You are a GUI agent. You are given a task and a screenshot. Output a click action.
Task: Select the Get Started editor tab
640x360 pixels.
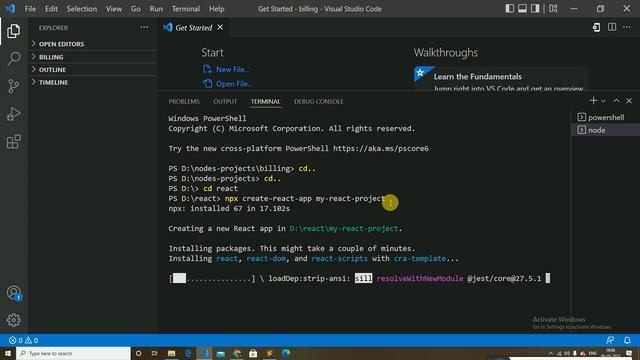coord(193,27)
